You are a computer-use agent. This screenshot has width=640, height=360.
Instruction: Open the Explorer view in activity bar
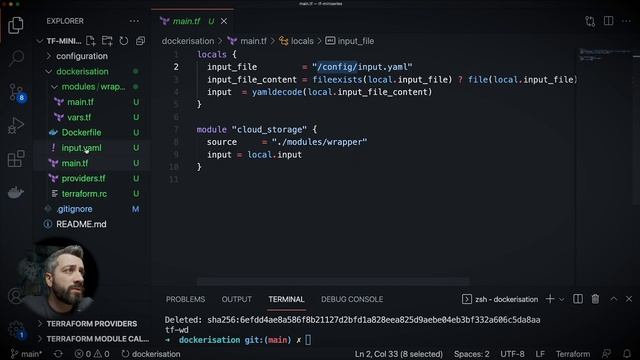pyautogui.click(x=16, y=25)
